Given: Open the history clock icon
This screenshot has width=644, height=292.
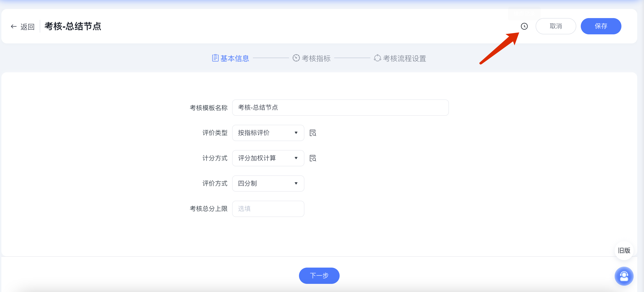Looking at the screenshot, I should (x=524, y=26).
